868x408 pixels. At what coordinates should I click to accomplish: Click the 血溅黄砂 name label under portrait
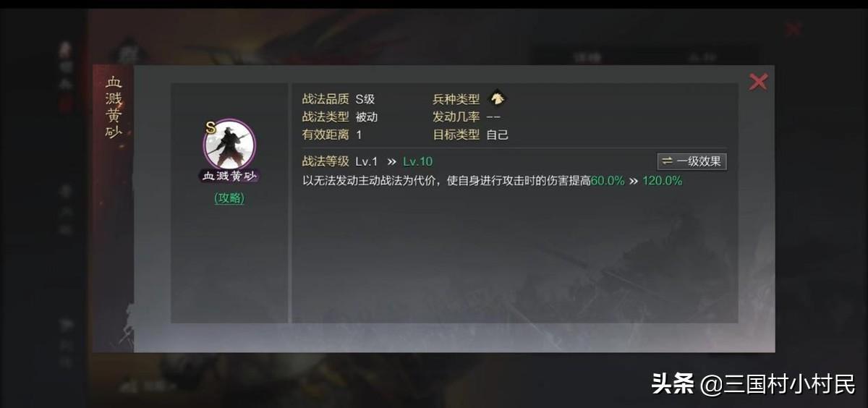point(230,176)
